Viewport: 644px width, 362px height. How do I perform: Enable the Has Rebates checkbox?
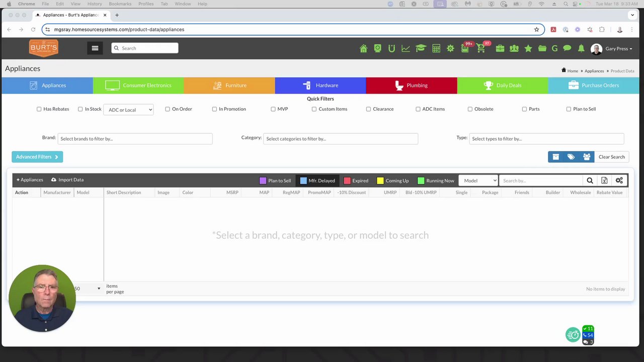(x=39, y=109)
